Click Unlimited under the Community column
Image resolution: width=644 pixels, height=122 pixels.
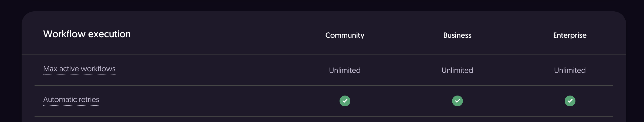click(345, 70)
